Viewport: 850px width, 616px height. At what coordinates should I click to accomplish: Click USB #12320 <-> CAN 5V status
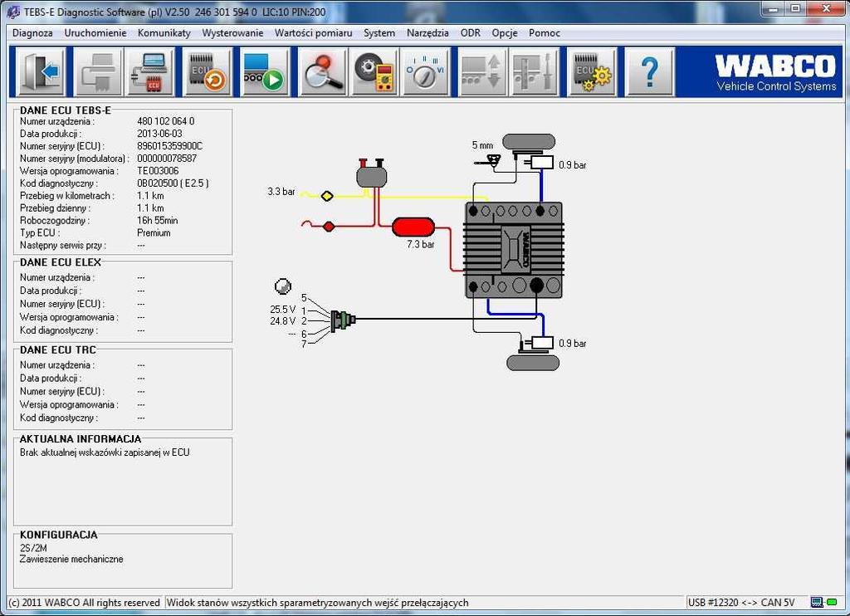coord(741,603)
